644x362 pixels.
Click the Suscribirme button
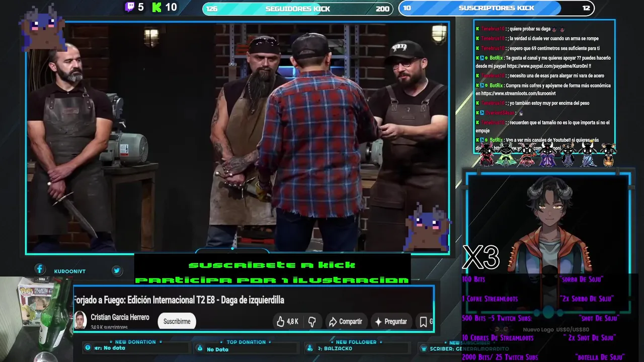pyautogui.click(x=177, y=321)
